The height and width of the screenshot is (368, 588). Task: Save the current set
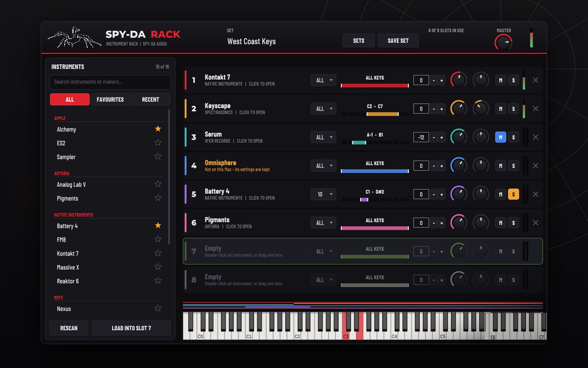398,40
